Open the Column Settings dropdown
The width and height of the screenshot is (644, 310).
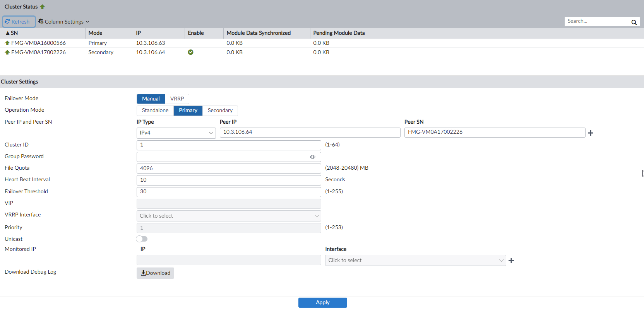point(64,22)
